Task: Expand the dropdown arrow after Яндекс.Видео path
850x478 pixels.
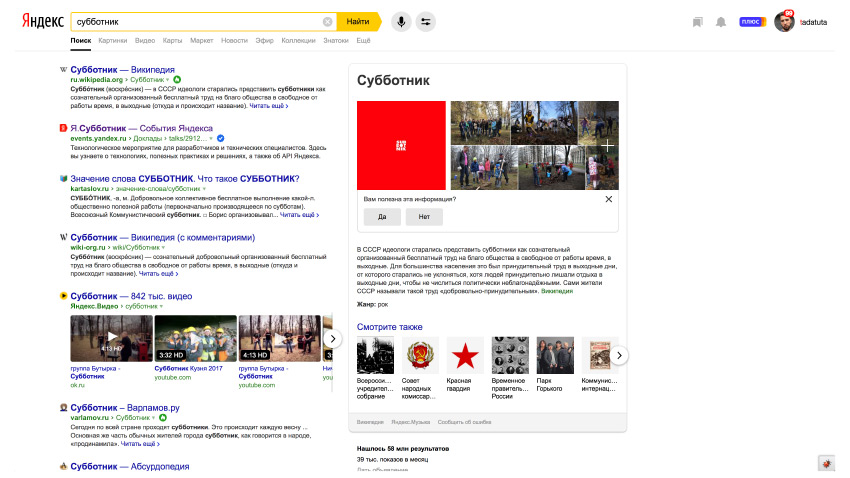Action: [x=161, y=307]
